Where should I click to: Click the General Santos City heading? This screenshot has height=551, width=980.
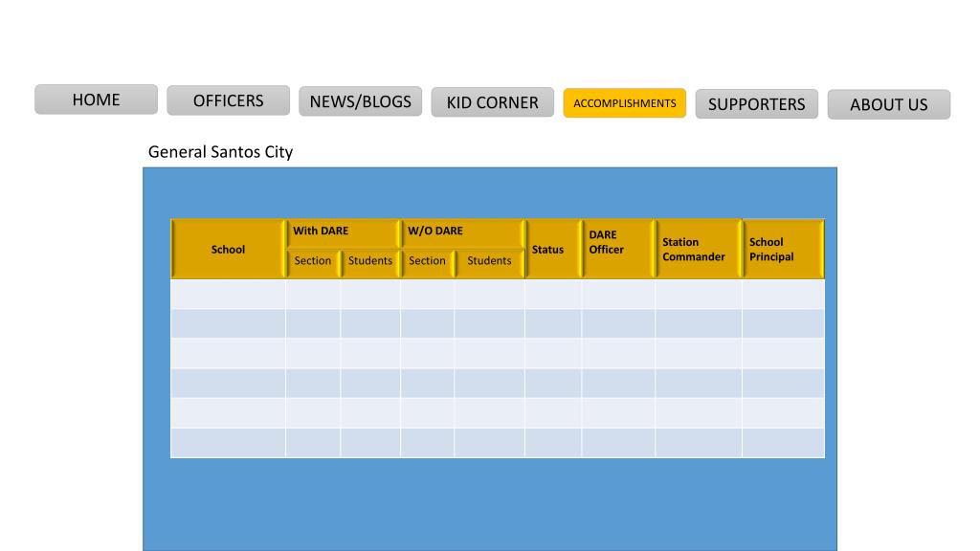tap(221, 152)
